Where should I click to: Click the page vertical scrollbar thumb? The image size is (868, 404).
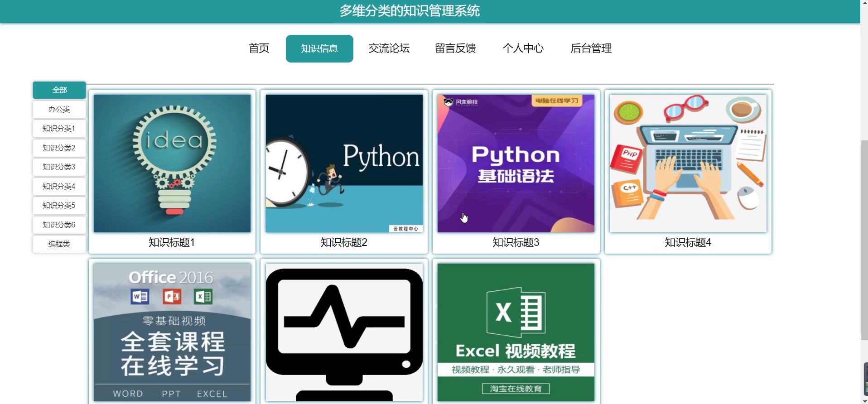point(864,240)
